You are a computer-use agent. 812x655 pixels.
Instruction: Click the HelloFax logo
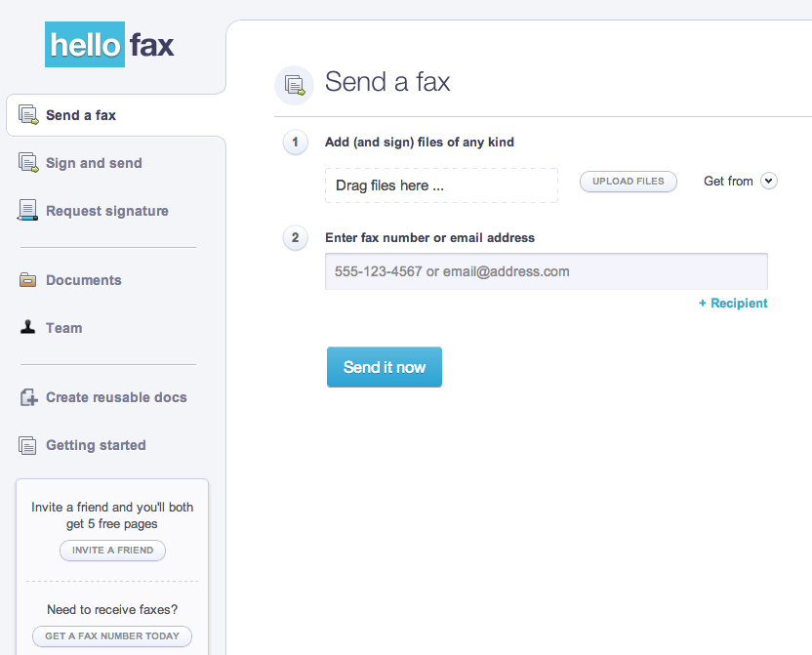[109, 45]
